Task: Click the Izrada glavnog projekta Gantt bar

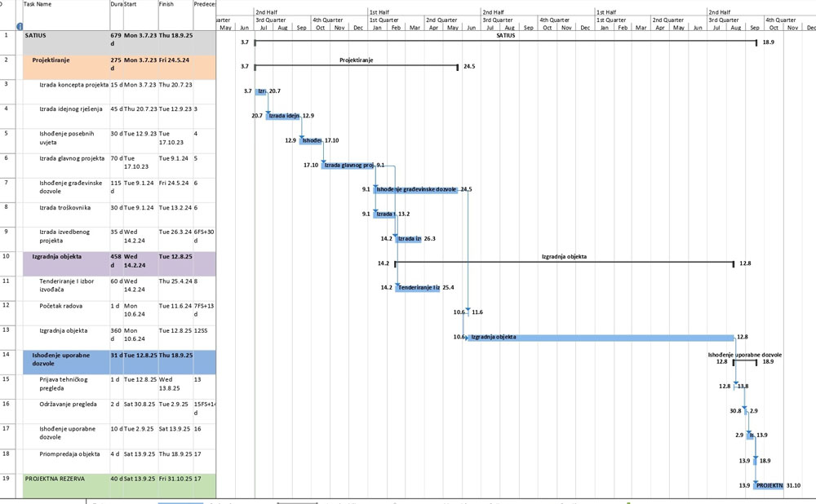Action: [x=348, y=165]
